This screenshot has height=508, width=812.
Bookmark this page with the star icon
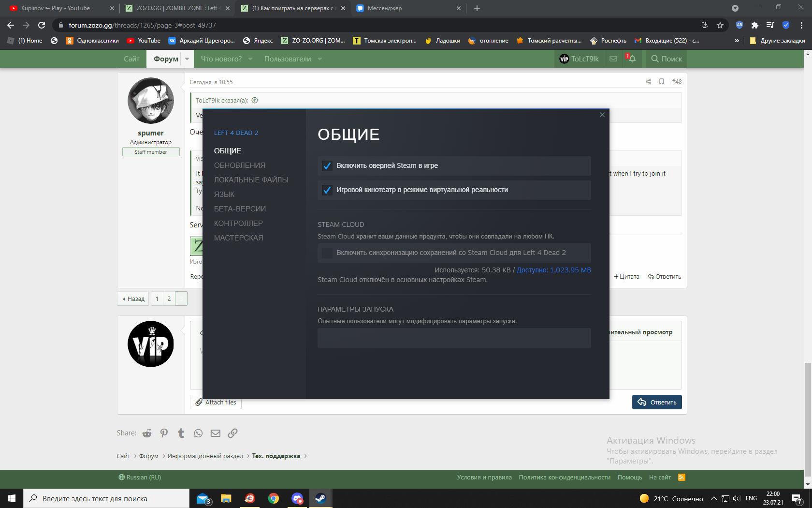point(720,25)
